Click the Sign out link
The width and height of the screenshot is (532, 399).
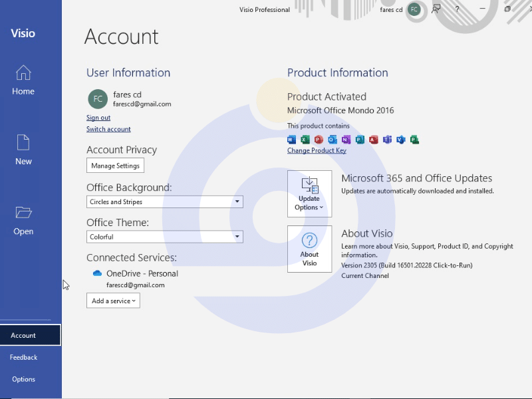(98, 118)
